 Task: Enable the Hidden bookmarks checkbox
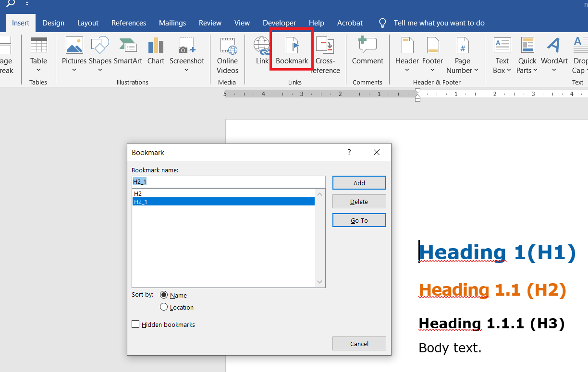pyautogui.click(x=135, y=324)
